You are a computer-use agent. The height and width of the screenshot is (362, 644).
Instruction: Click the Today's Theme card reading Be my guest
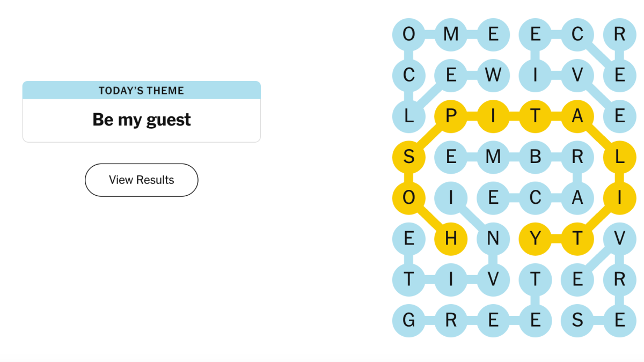tap(141, 111)
